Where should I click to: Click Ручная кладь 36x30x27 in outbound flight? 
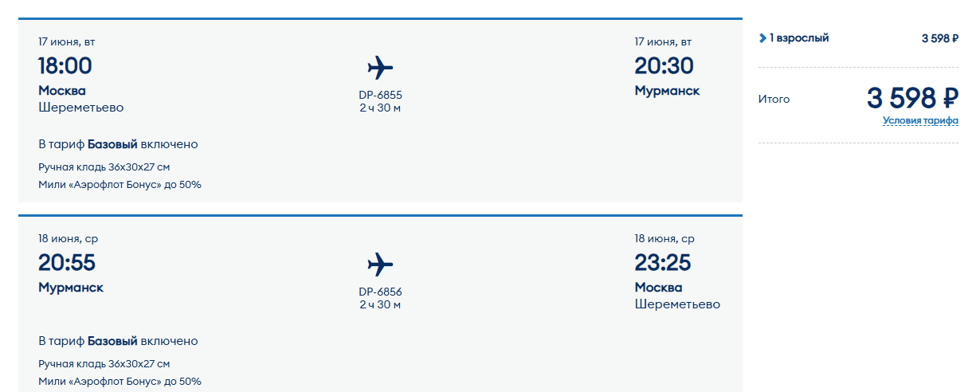(104, 167)
